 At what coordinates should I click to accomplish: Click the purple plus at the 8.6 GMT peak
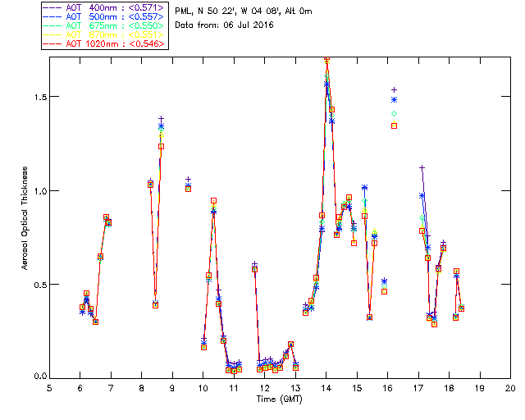[161, 119]
